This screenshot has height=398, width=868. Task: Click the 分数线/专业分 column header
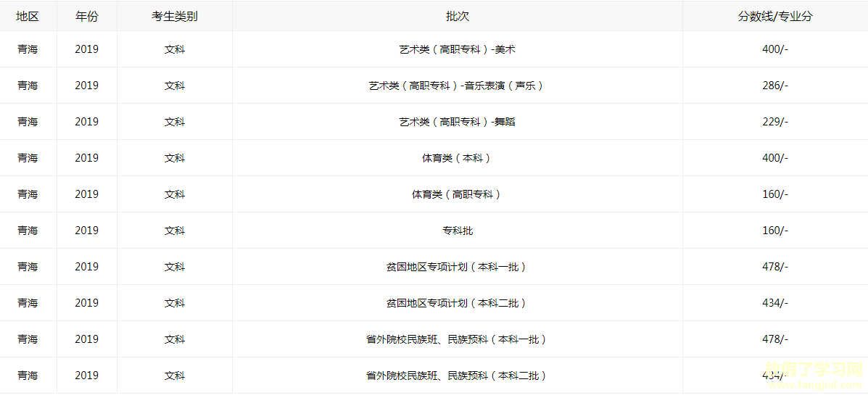775,16
